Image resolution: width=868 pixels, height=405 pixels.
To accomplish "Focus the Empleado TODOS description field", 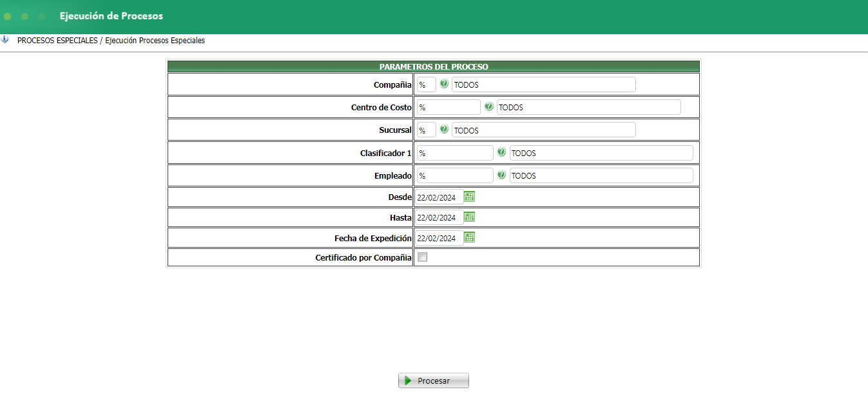I will click(x=601, y=175).
